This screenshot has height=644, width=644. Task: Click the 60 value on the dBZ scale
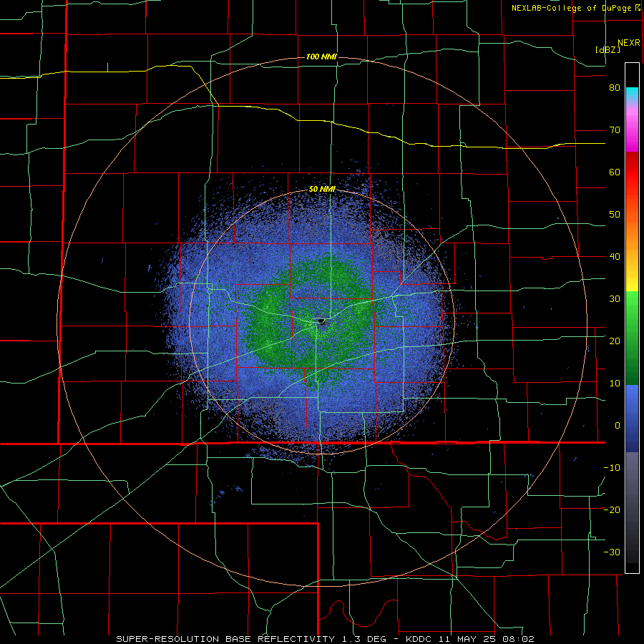tap(615, 172)
